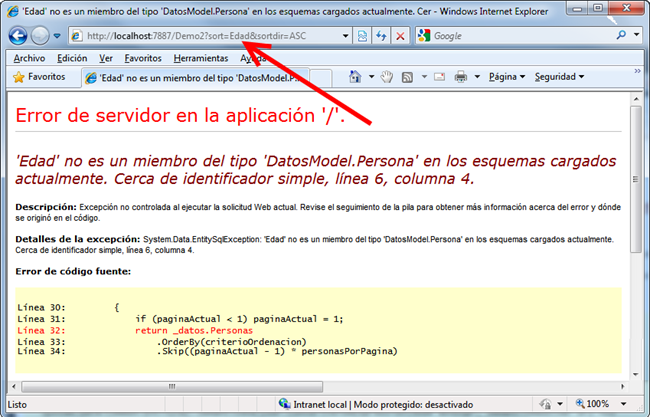Viewport: 650px width, 417px height.
Task: Click the 100% zoom level button
Action: tap(592, 404)
